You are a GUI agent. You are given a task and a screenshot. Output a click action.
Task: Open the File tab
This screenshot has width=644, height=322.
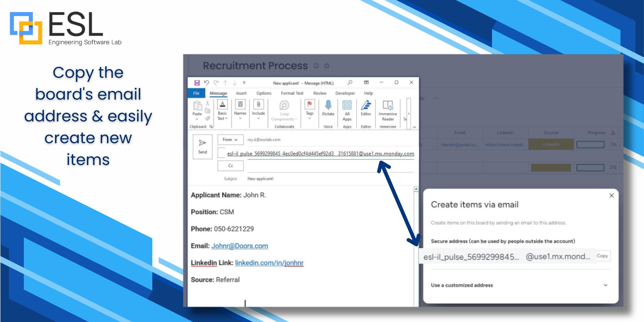point(196,93)
